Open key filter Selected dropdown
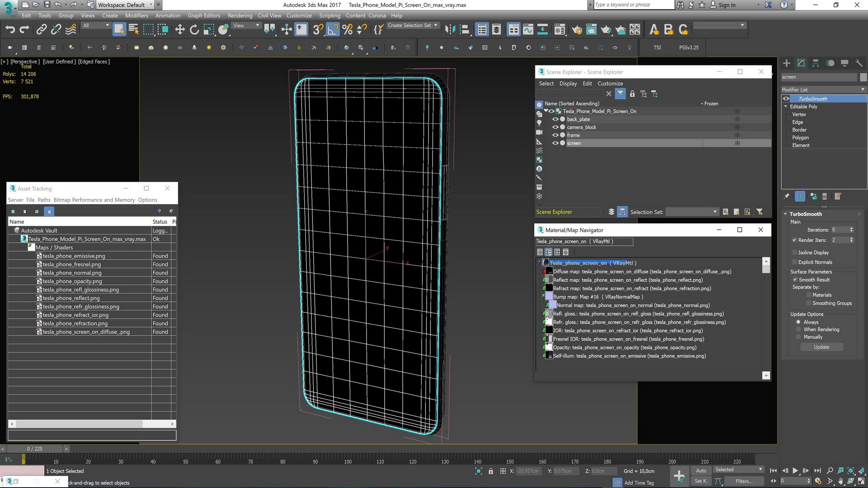 pyautogui.click(x=739, y=470)
